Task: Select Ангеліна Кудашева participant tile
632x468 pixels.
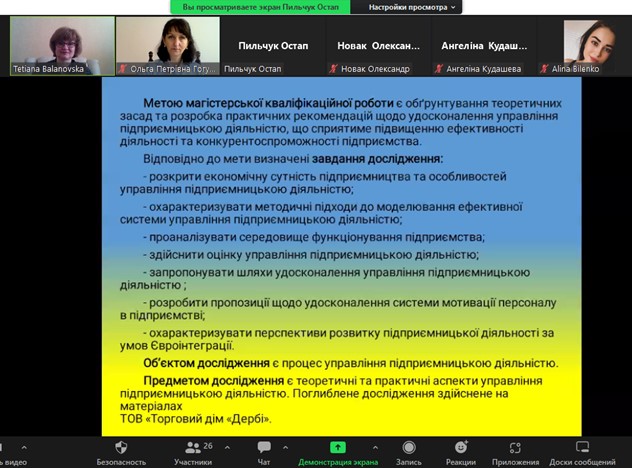Action: (484, 46)
